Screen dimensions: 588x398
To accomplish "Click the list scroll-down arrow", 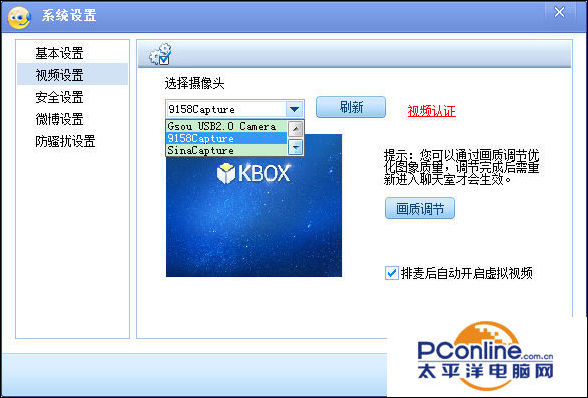I will [296, 147].
